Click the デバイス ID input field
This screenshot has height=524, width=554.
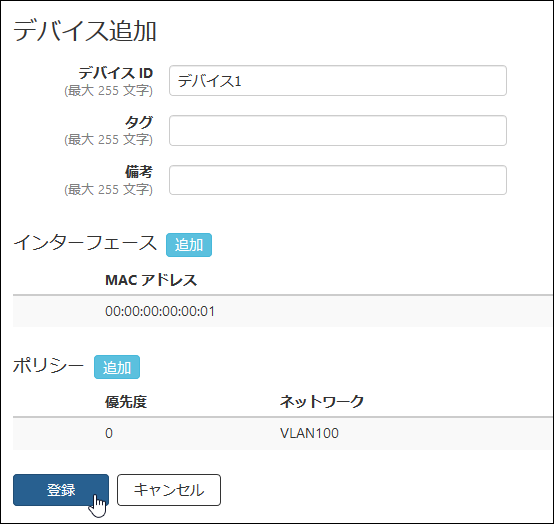coord(338,81)
